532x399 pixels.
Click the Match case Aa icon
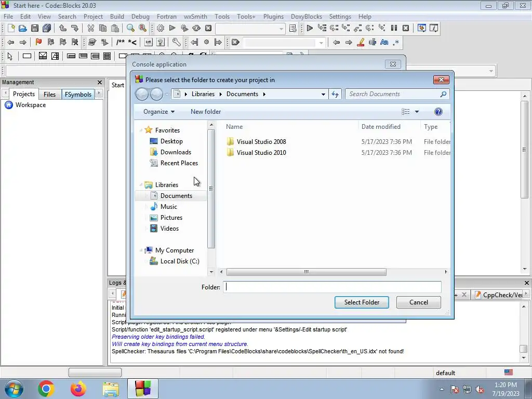pyautogui.click(x=384, y=43)
